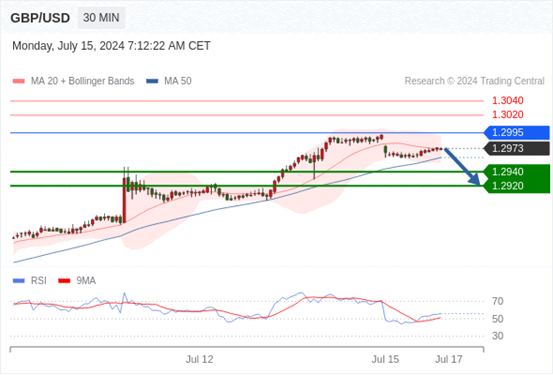The width and height of the screenshot is (553, 375).
Task: Click the 30 MIN timeframe badge
Action: point(101,18)
